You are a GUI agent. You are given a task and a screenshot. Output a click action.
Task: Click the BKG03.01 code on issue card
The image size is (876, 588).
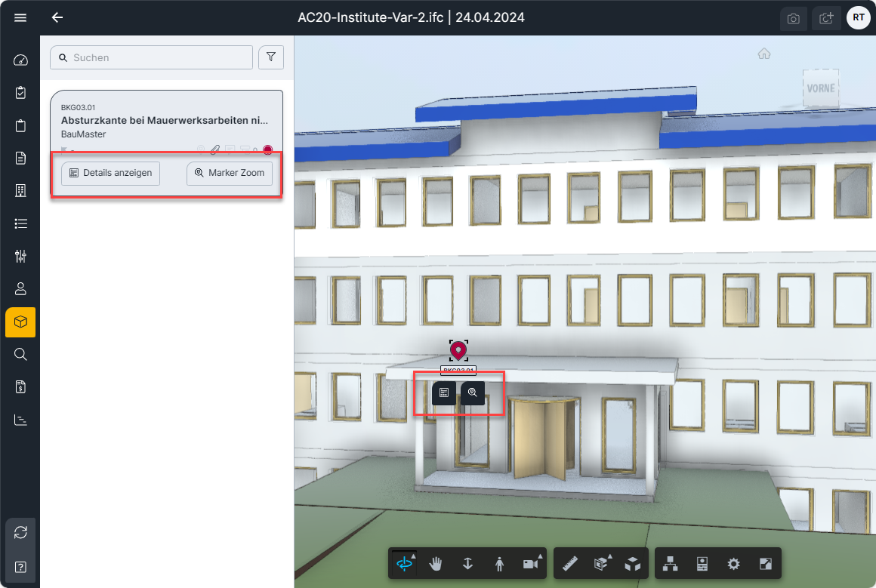(79, 107)
